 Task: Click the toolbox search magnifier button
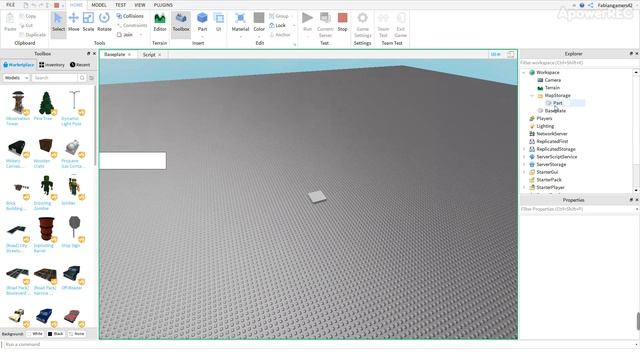coord(82,78)
